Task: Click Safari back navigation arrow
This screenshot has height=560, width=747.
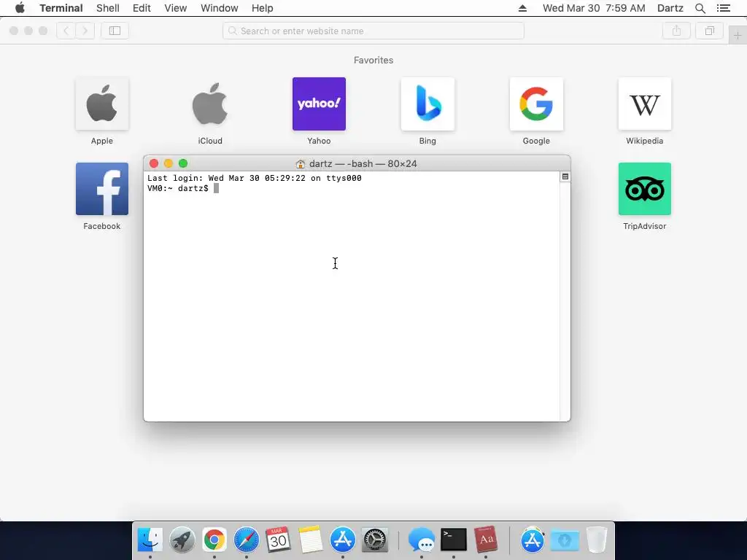Action: pos(66,31)
